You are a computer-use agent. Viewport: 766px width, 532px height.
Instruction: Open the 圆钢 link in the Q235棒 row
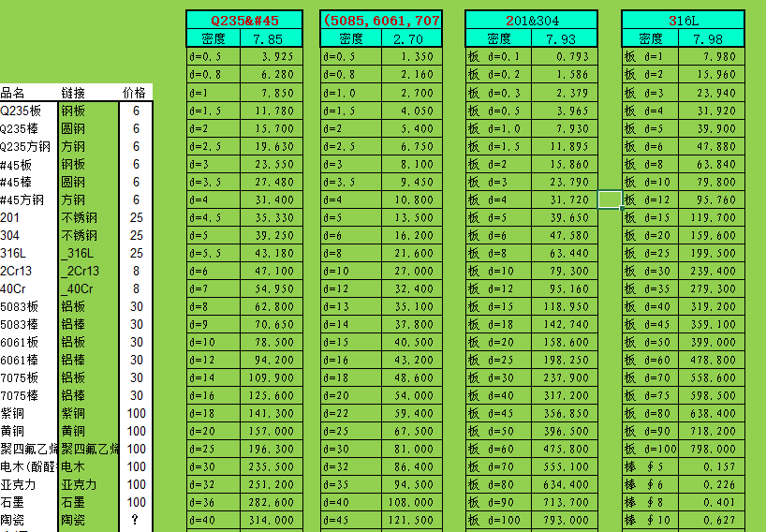pos(73,129)
